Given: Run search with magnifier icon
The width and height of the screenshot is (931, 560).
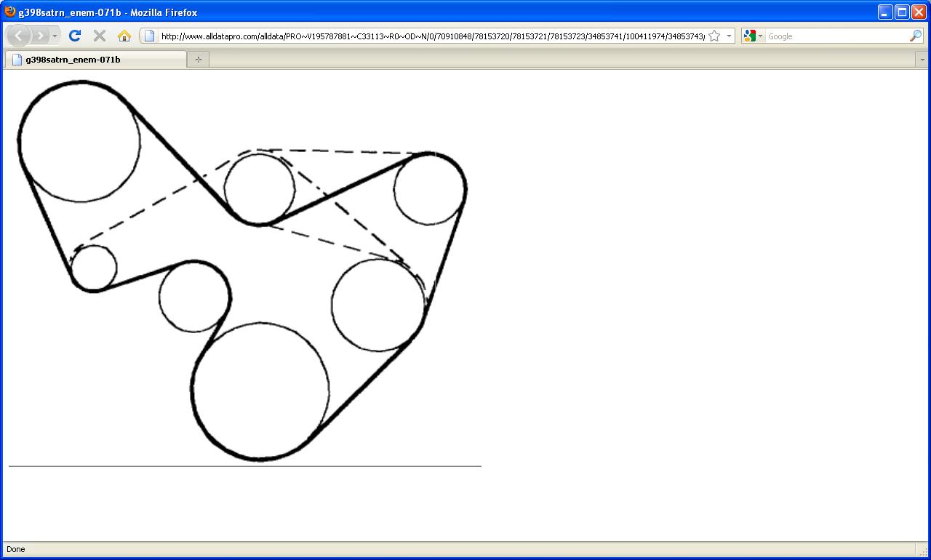Looking at the screenshot, I should click(916, 36).
